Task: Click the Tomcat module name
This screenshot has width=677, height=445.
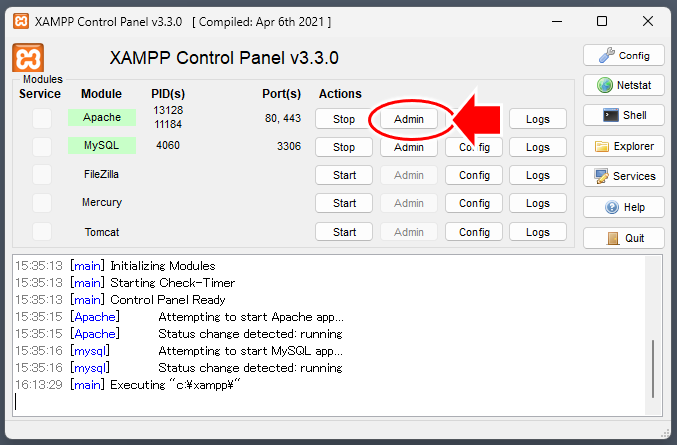Action: (102, 232)
